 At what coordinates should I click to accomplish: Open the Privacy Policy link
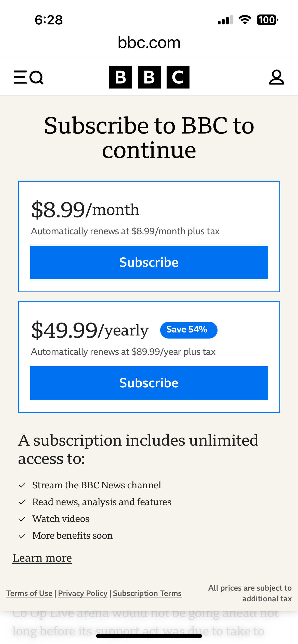click(x=83, y=593)
